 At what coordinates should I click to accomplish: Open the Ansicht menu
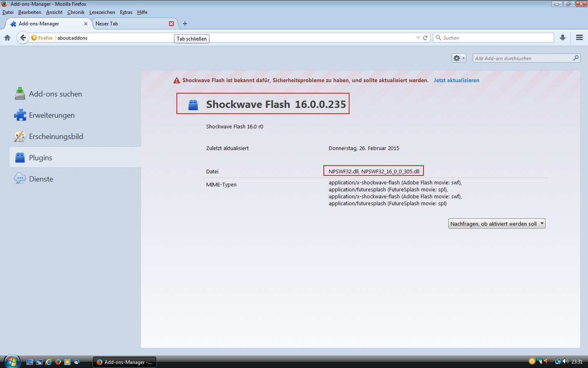[x=54, y=12]
